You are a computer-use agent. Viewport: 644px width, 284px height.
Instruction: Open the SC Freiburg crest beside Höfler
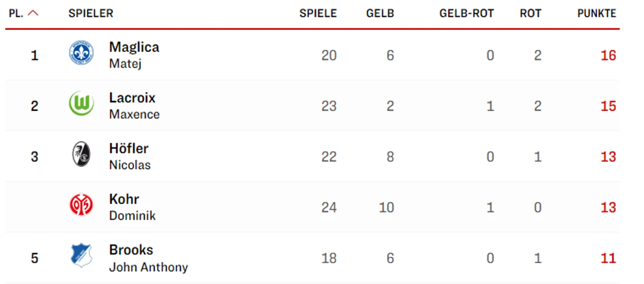click(81, 154)
